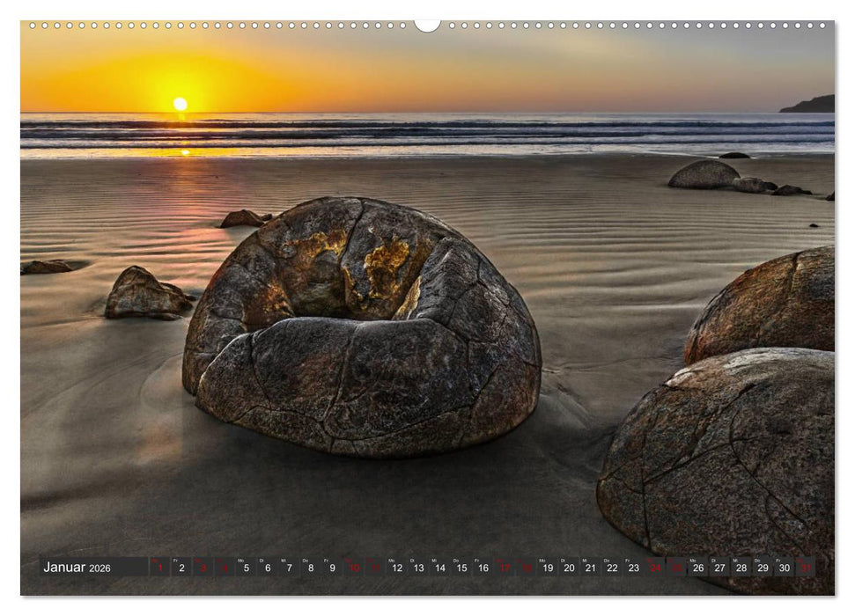Select Monday 5 in the date strip

(x=246, y=568)
